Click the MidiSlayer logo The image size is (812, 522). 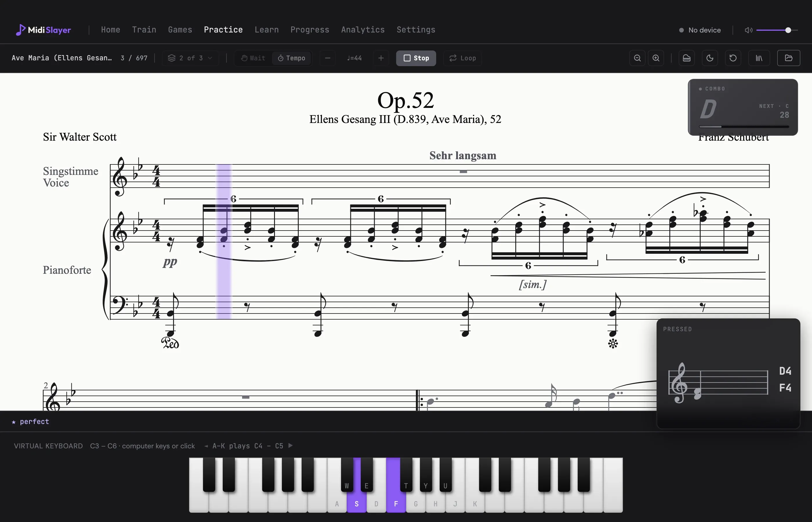tap(43, 30)
